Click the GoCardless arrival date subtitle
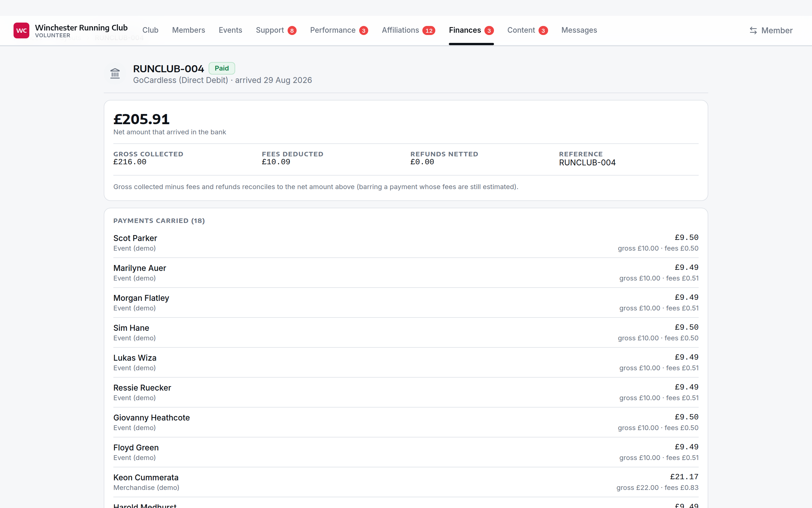Viewport: 812px width, 508px height. click(x=222, y=80)
